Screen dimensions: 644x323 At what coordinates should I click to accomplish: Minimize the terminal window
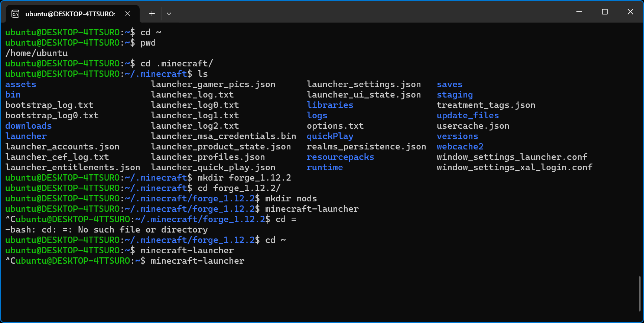[x=579, y=12]
